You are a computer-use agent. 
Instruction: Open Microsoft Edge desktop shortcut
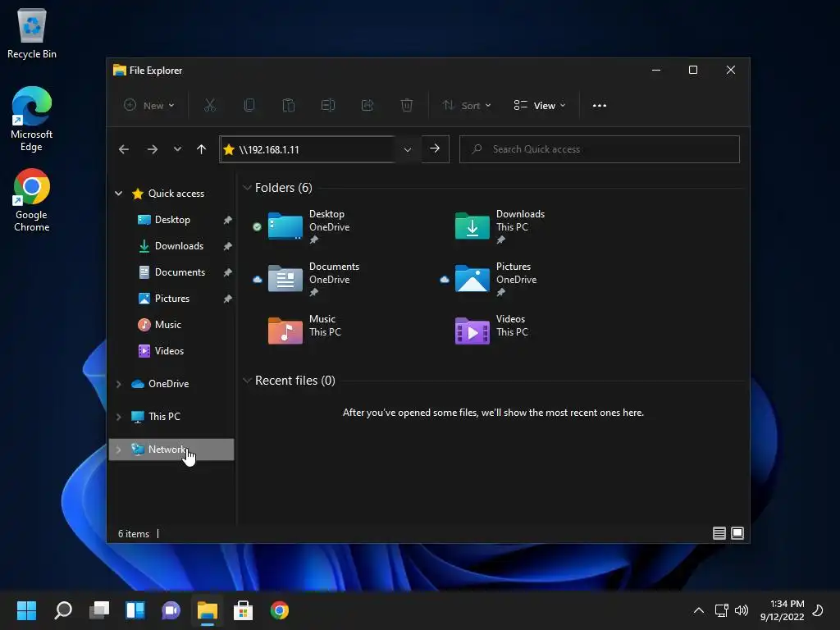tap(32, 119)
